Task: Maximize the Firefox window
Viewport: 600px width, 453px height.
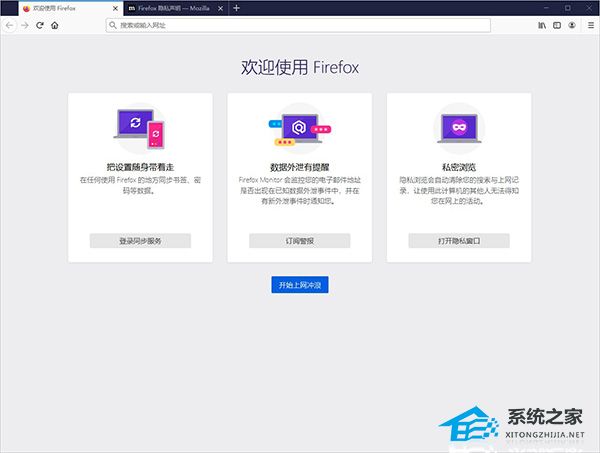Action: click(x=568, y=8)
